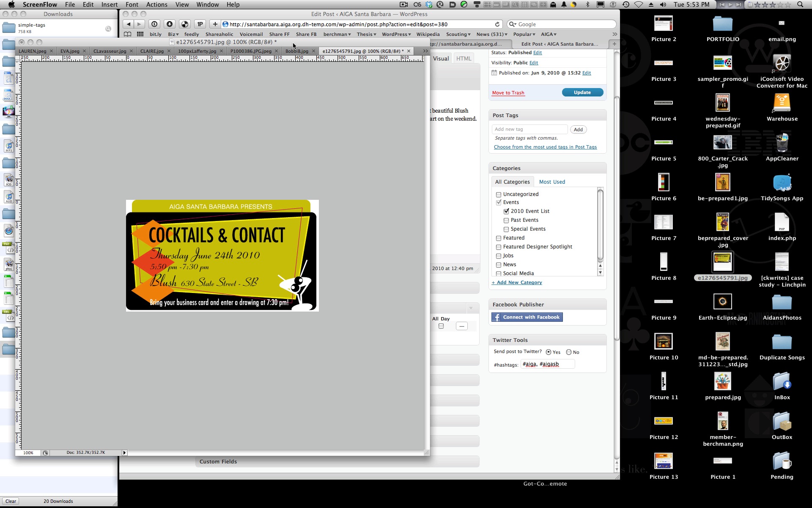Screen dimensions: 812x508
Task: Click the #hashtags text field
Action: (547, 364)
